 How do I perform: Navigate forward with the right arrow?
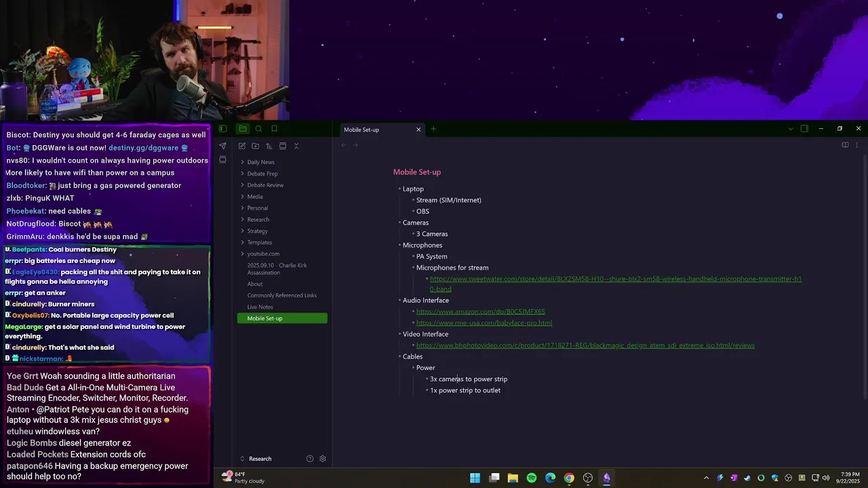pyautogui.click(x=355, y=145)
